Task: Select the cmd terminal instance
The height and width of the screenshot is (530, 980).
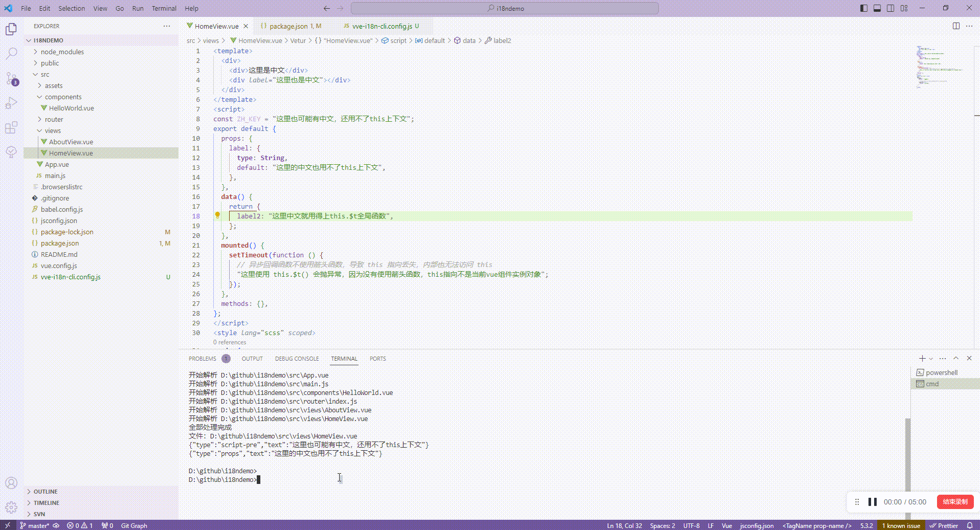Action: click(945, 384)
